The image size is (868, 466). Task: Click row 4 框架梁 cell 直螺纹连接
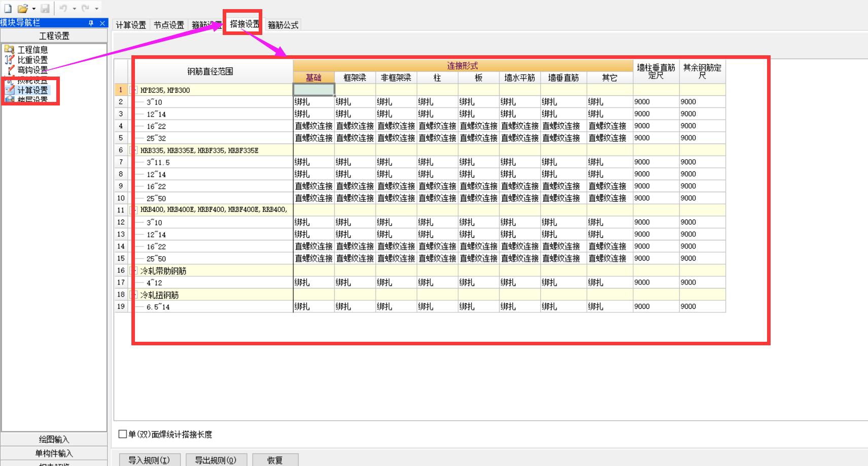355,126
